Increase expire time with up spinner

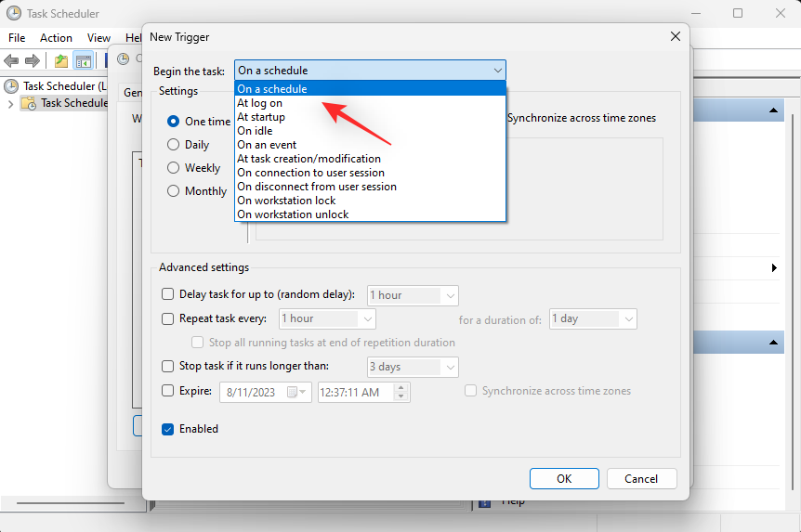click(x=401, y=388)
